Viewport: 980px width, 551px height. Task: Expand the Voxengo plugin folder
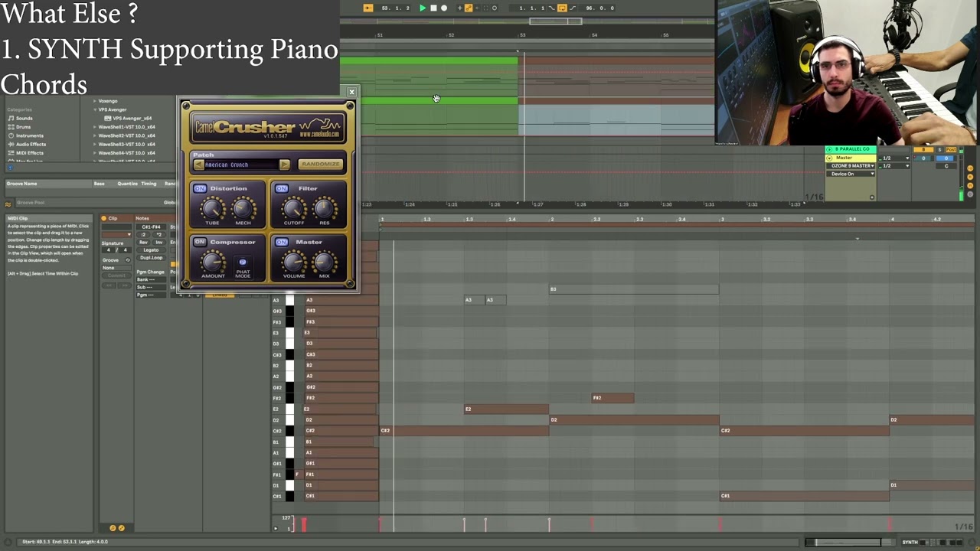tap(96, 101)
